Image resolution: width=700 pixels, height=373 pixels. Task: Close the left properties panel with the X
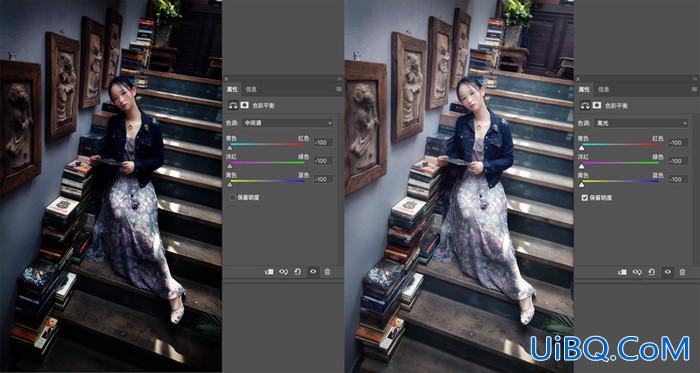click(226, 79)
